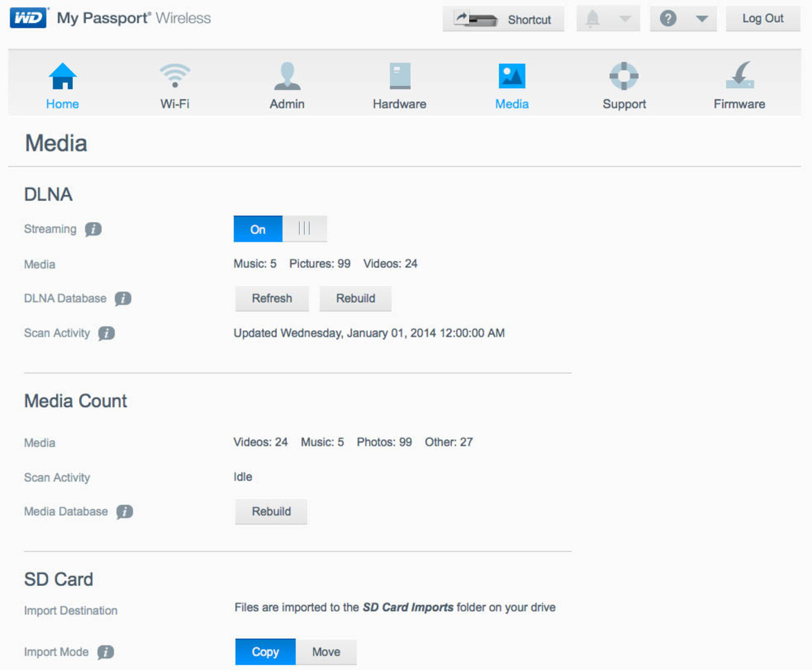Click the 'SD Card' heading
The height and width of the screenshot is (670, 812).
[58, 579]
